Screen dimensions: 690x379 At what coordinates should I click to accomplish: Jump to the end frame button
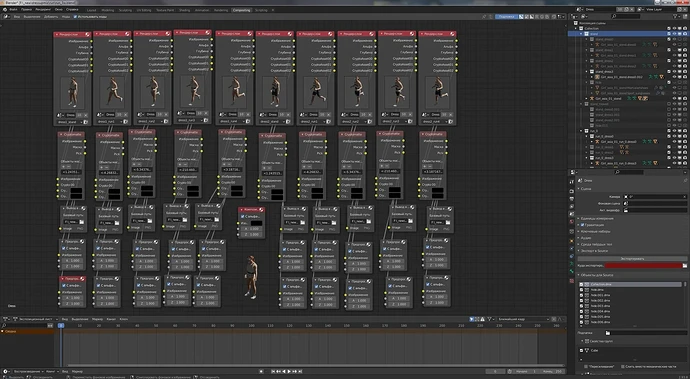pyautogui.click(x=300, y=372)
